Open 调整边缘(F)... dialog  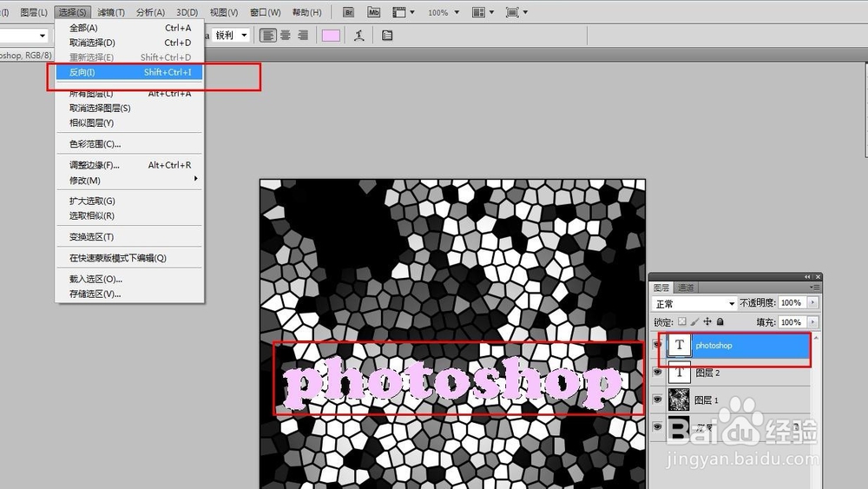pos(129,165)
